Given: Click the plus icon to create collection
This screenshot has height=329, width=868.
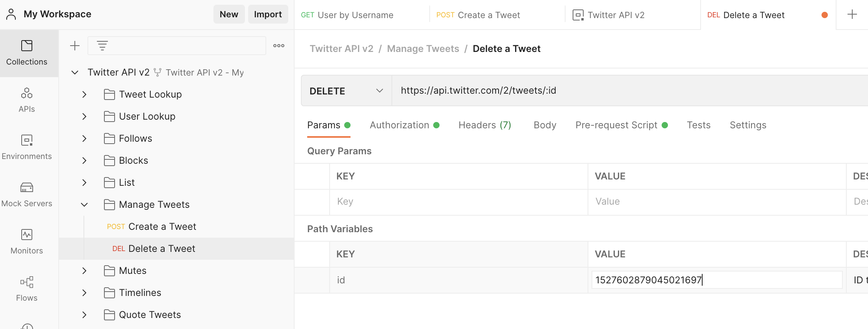Looking at the screenshot, I should (75, 46).
